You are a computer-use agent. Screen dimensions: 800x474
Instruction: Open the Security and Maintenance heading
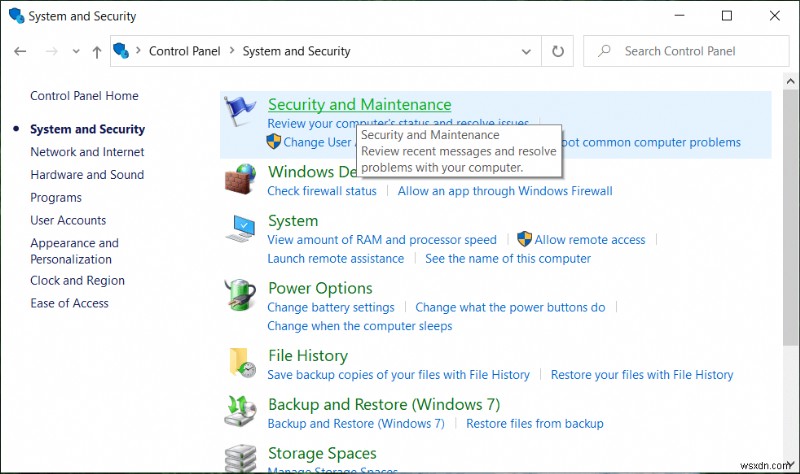(x=360, y=104)
